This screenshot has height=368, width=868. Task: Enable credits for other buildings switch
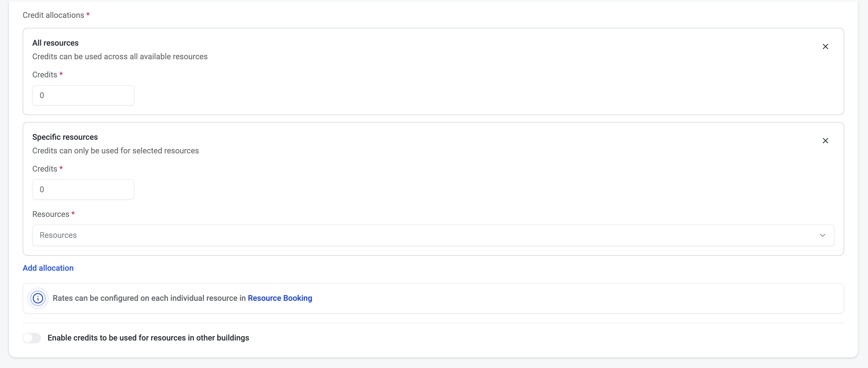tap(32, 338)
